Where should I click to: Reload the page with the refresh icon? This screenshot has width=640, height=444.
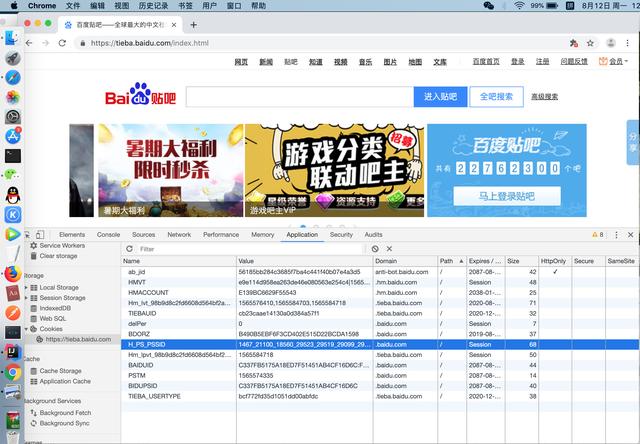(x=62, y=43)
